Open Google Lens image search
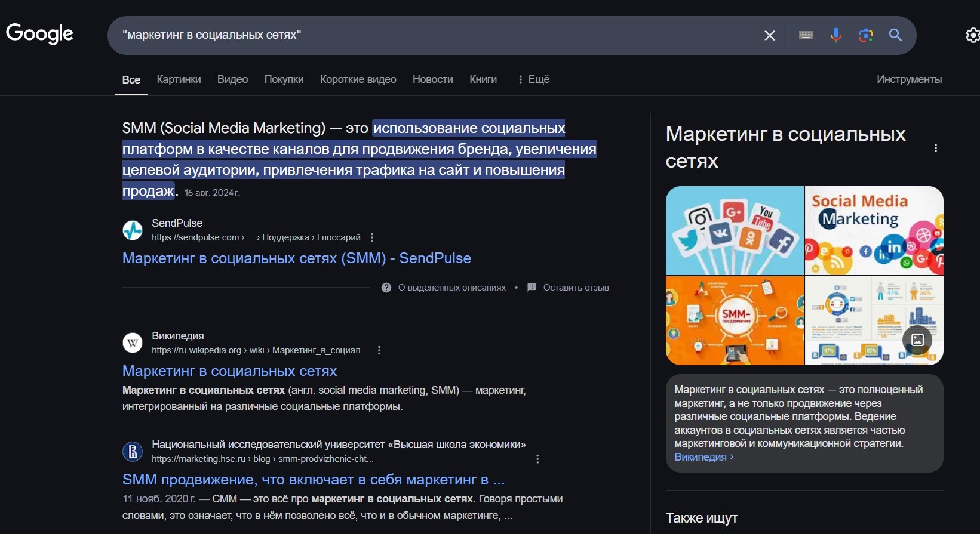Image resolution: width=980 pixels, height=534 pixels. point(865,36)
